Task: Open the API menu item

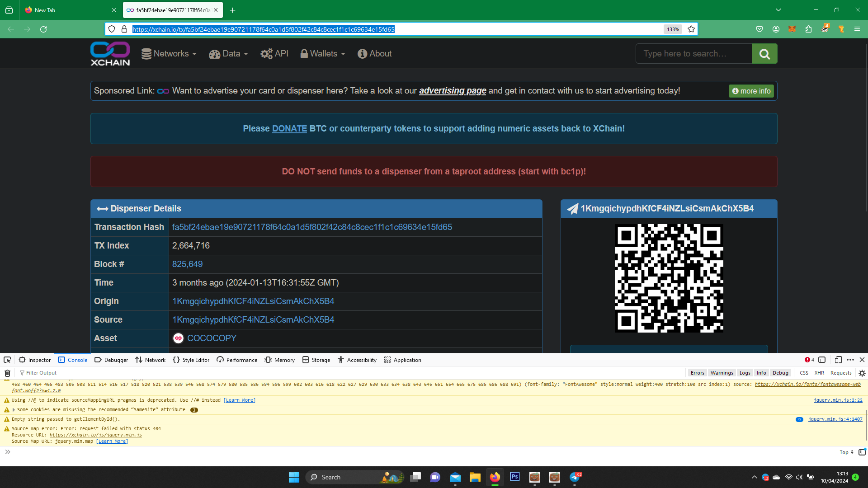Action: click(x=274, y=54)
